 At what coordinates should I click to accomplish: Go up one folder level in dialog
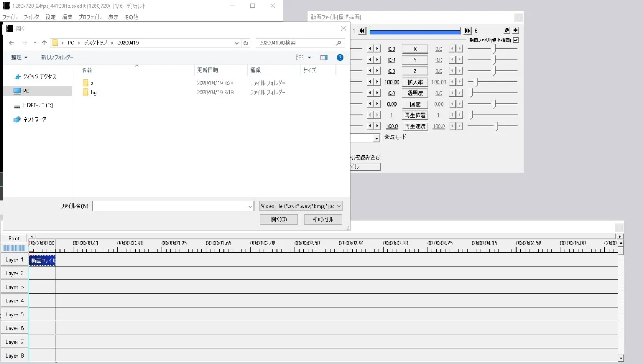pyautogui.click(x=44, y=43)
